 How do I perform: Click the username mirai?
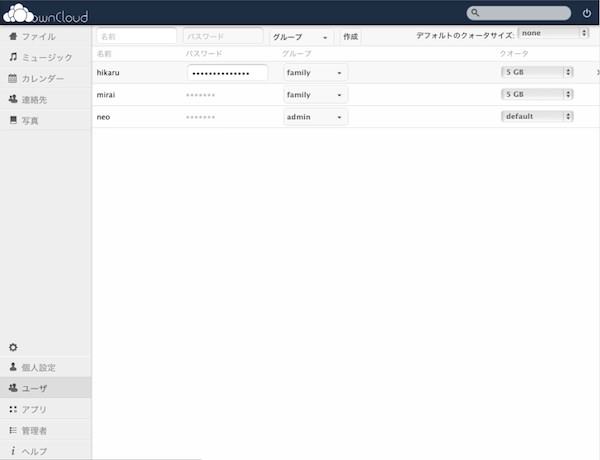(x=106, y=95)
